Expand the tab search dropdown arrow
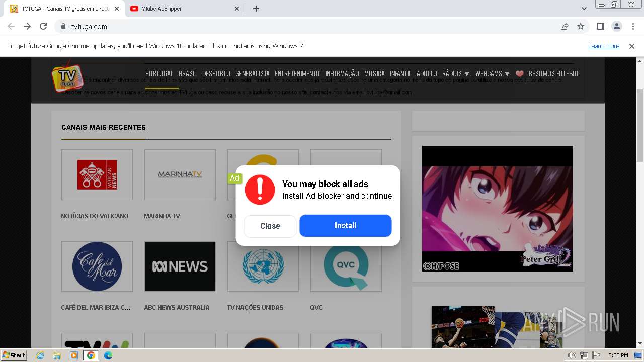This screenshot has height=362, width=644. pos(584,9)
